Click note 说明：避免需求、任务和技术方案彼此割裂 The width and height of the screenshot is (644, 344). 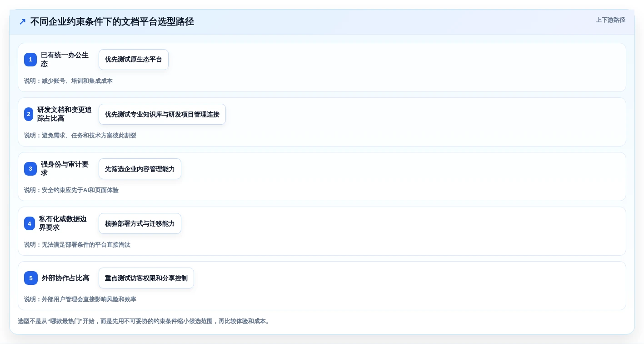pyautogui.click(x=80, y=136)
